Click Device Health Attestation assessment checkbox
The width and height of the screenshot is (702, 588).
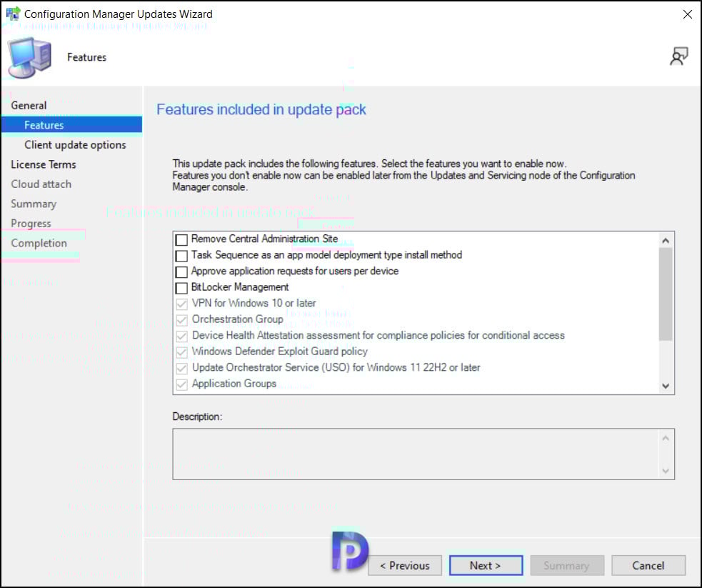181,337
